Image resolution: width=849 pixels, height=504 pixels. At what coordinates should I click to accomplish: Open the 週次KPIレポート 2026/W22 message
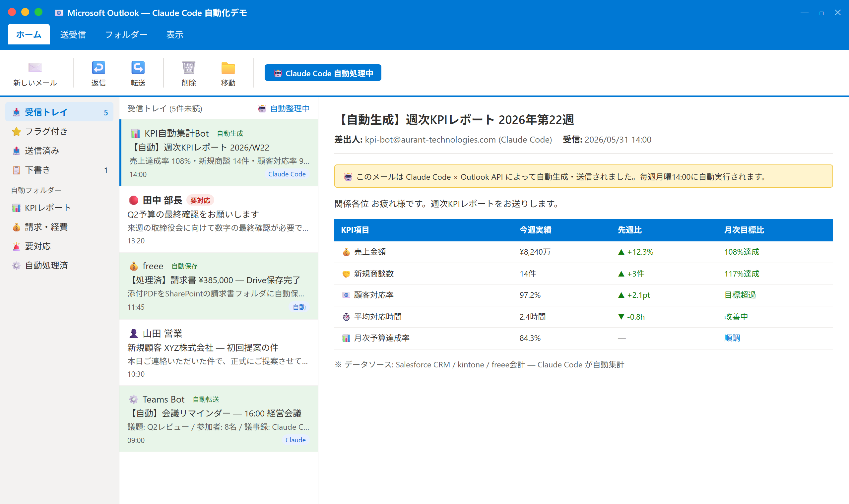point(219,153)
